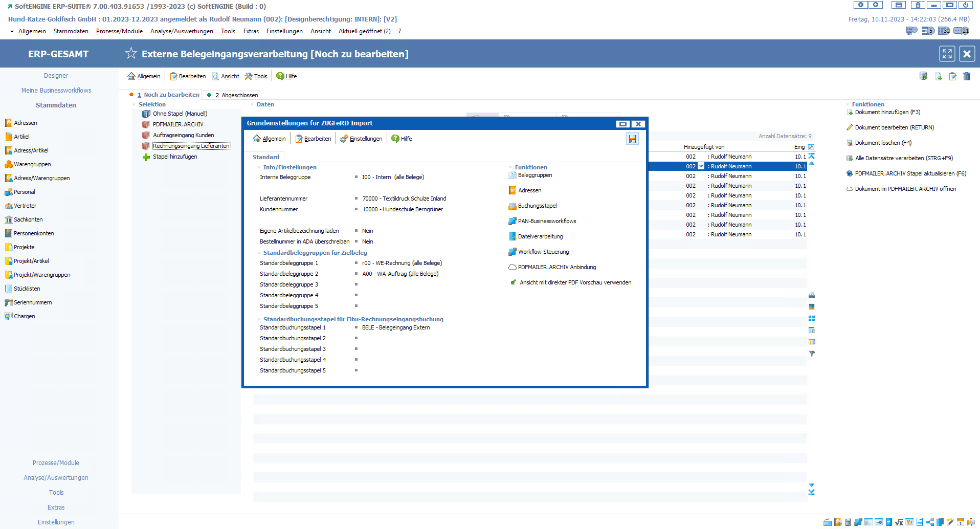This screenshot has width=980, height=529.
Task: Click the lock icon in the title bar
Action: (918, 5)
